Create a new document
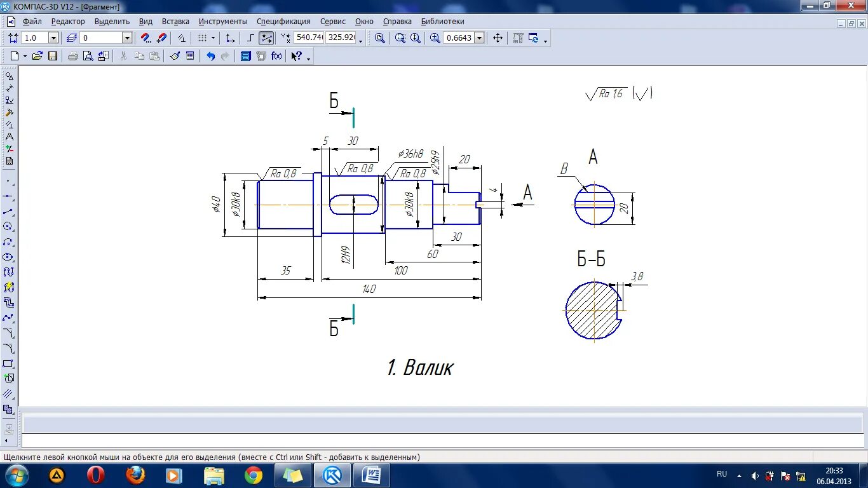The width and height of the screenshot is (868, 488). pyautogui.click(x=15, y=56)
